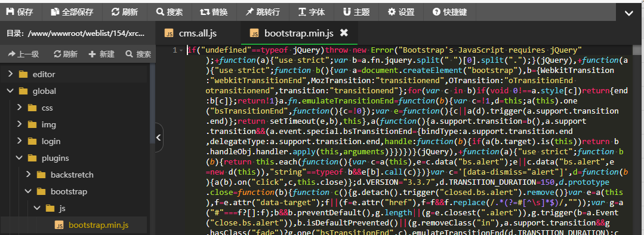Expand the login folder arrow

pyautogui.click(x=19, y=141)
